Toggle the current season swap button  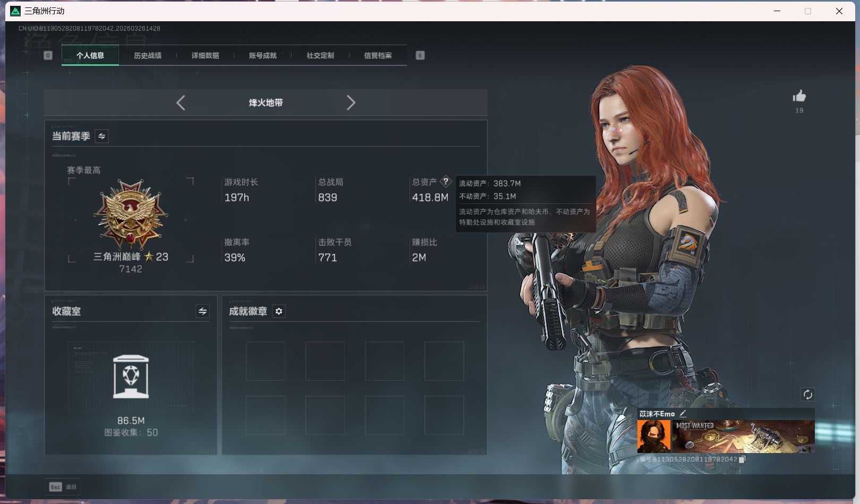tap(101, 136)
